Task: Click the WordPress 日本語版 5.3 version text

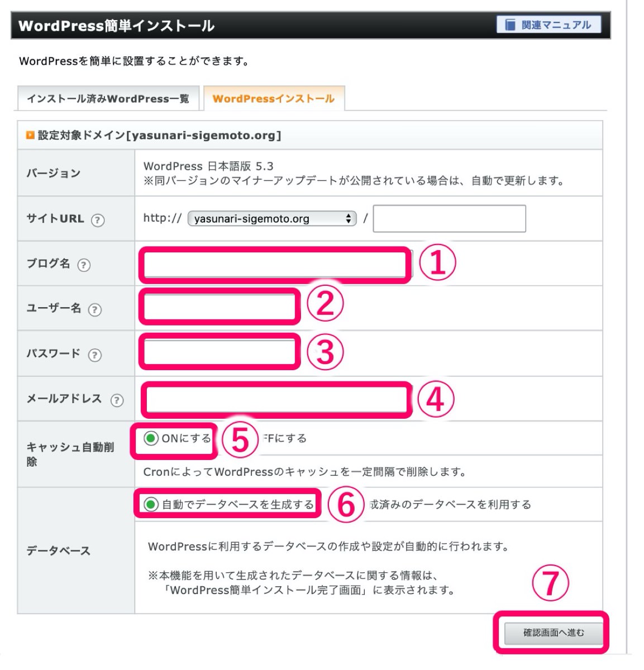Action: [x=208, y=166]
